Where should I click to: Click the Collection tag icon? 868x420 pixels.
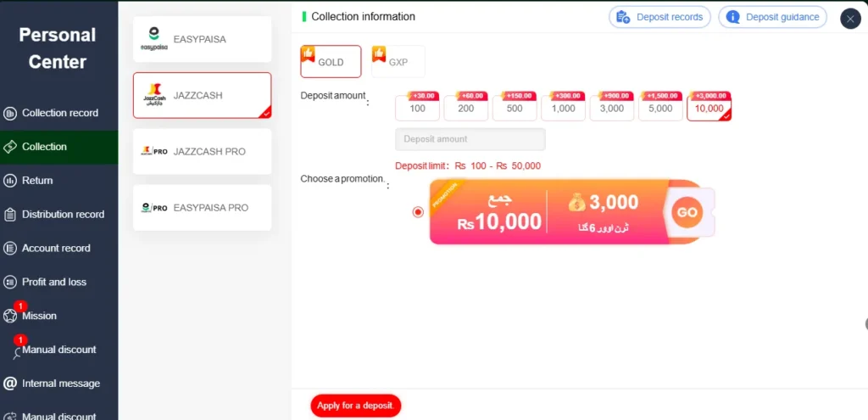point(10,147)
